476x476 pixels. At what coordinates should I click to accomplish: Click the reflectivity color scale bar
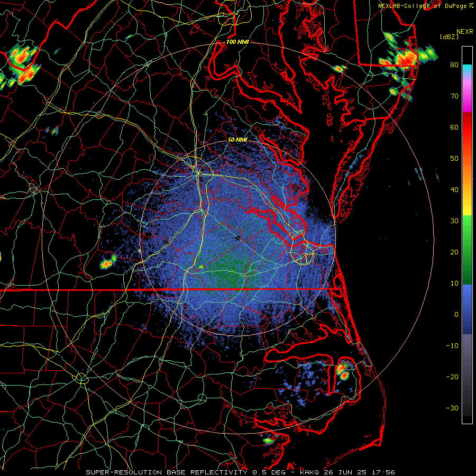467,235
